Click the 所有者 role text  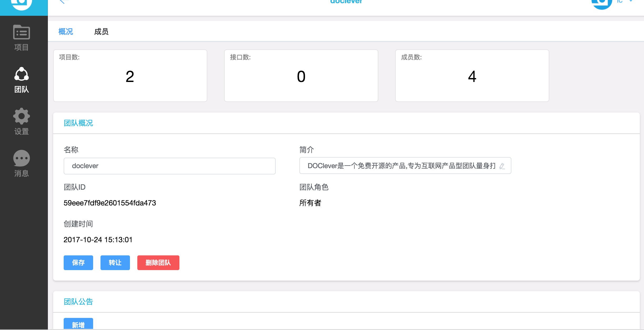pos(310,203)
